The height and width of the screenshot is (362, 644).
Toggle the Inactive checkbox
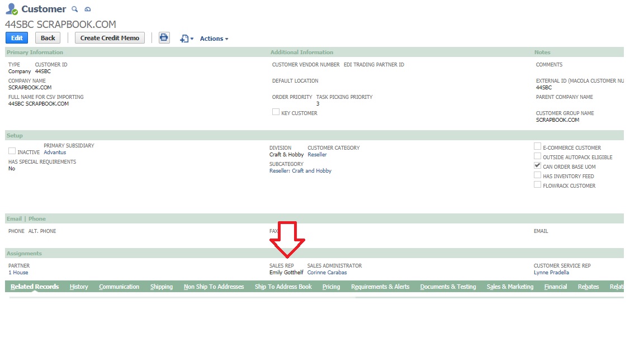tap(12, 151)
